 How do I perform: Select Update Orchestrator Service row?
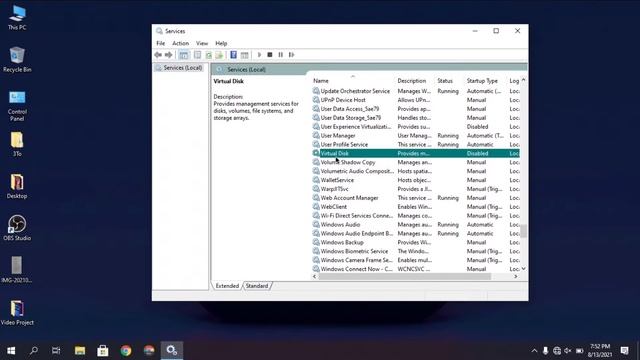point(416,91)
